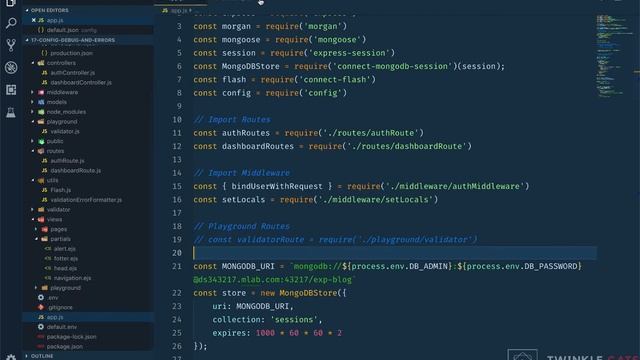Open default.json from Open Editors

pyautogui.click(x=62, y=30)
